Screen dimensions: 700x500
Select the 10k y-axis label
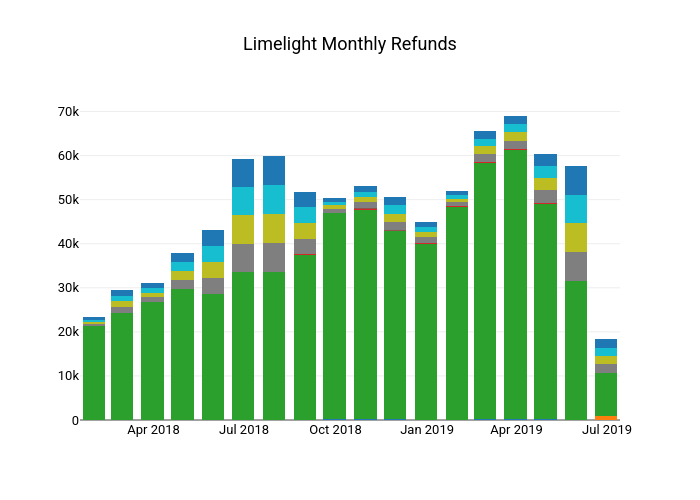(x=68, y=376)
